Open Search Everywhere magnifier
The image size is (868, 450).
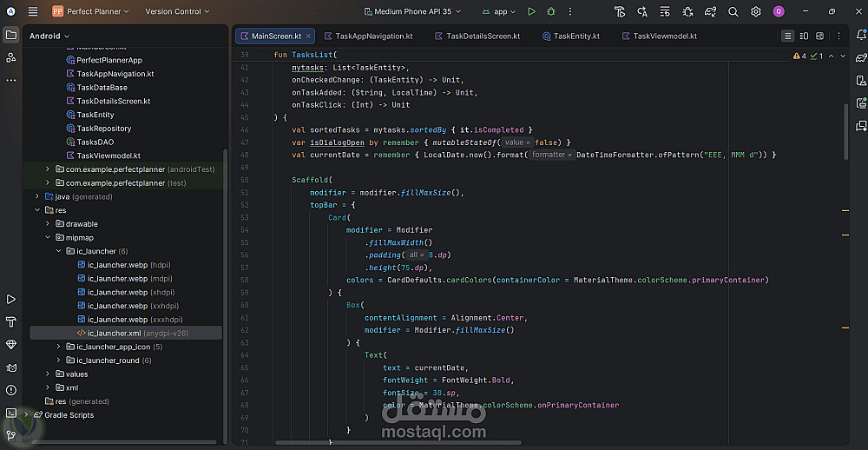(733, 11)
